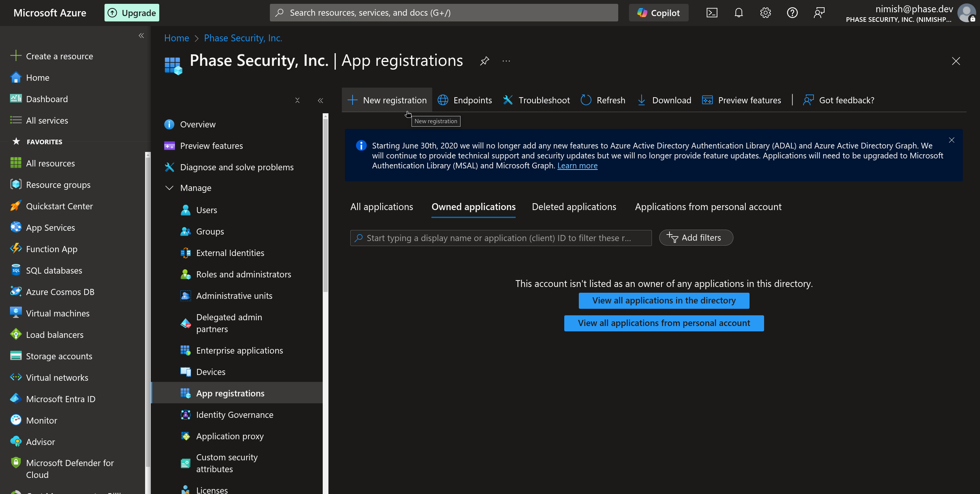Image resolution: width=980 pixels, height=494 pixels.
Task: Open the more options ellipsis menu
Action: pyautogui.click(x=506, y=61)
